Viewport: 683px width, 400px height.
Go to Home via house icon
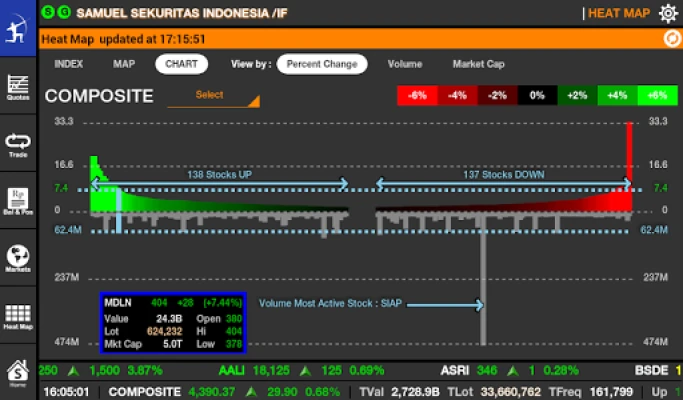click(x=17, y=372)
